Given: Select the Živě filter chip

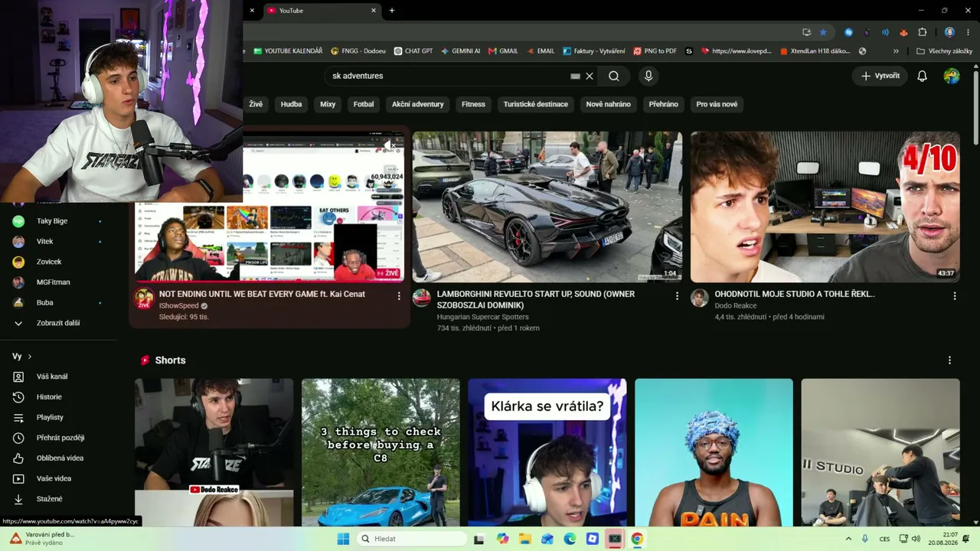Looking at the screenshot, I should (256, 104).
